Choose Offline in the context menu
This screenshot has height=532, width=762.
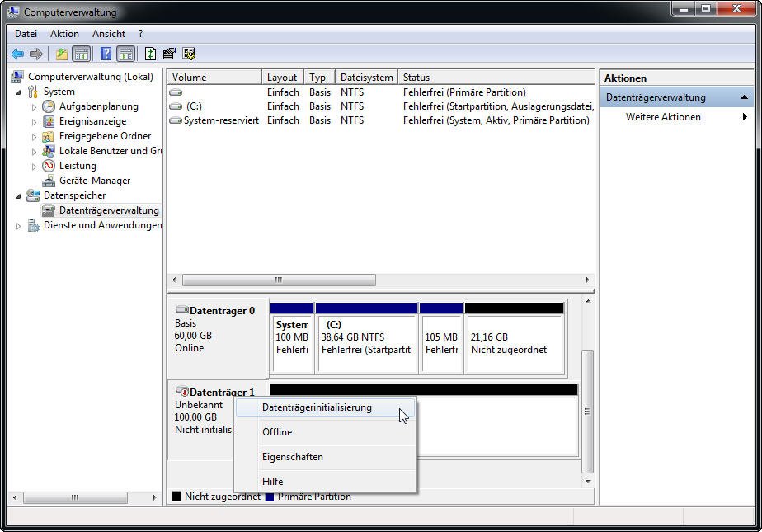click(325, 432)
